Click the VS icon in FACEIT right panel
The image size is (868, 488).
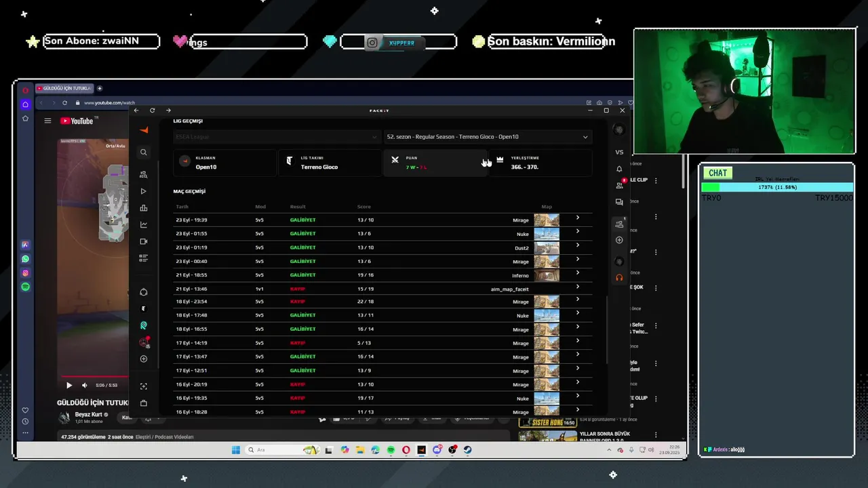(x=619, y=152)
